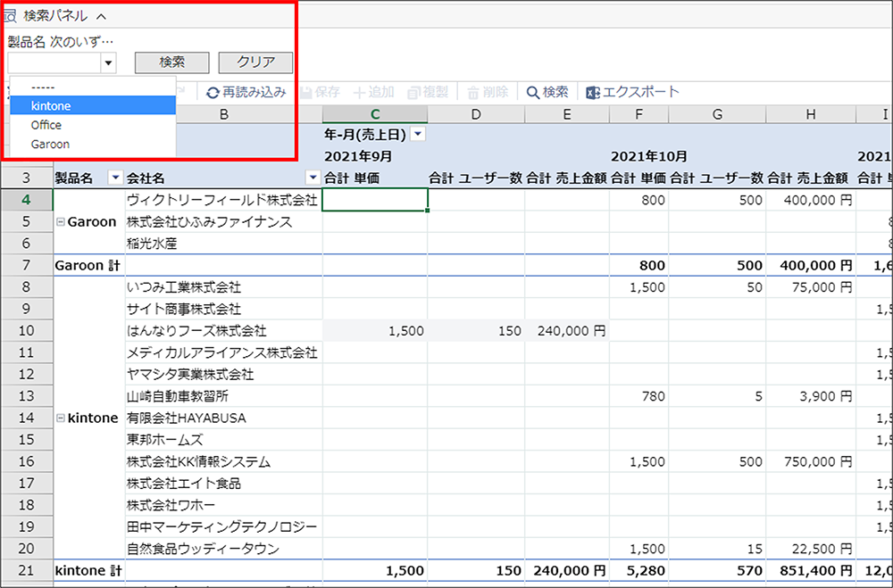Collapse the 検索パネル with its chevron
Screen dimensions: 893x588
tap(102, 17)
